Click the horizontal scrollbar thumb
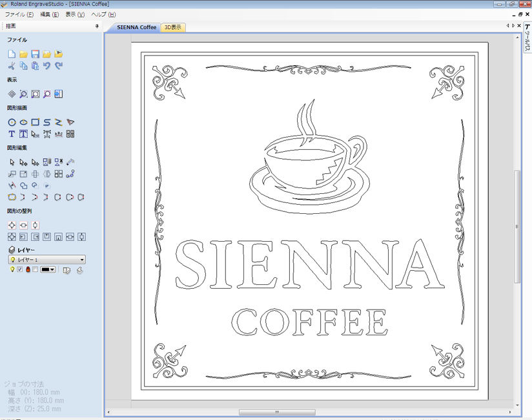532x420 pixels. click(x=277, y=412)
